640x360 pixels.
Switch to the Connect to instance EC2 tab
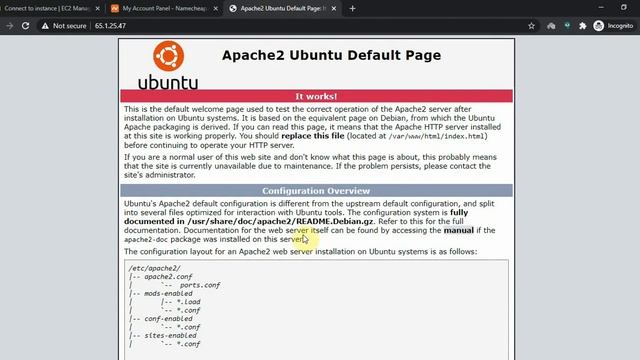pos(47,8)
